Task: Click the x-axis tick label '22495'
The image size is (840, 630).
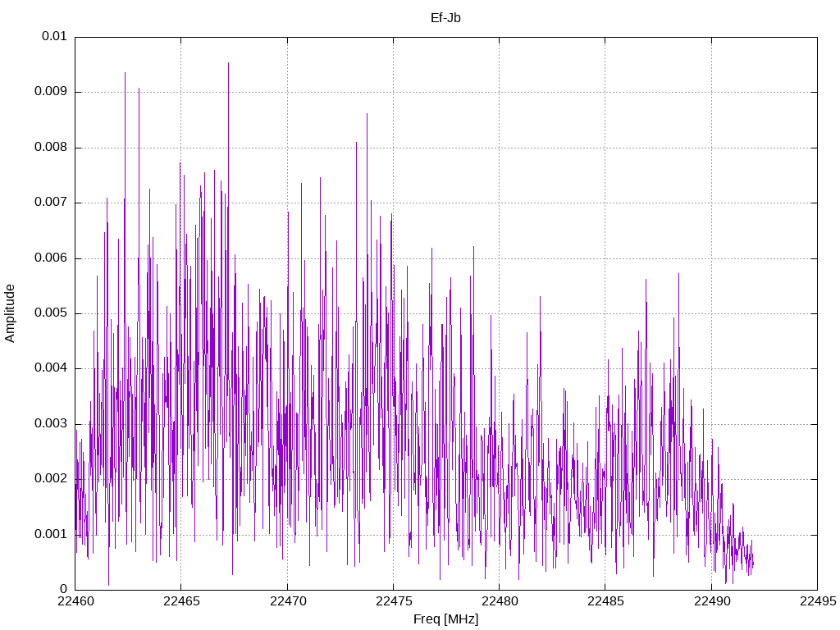Action: (818, 601)
